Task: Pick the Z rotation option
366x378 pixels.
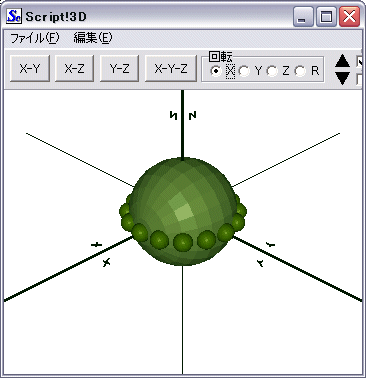Action: point(272,71)
